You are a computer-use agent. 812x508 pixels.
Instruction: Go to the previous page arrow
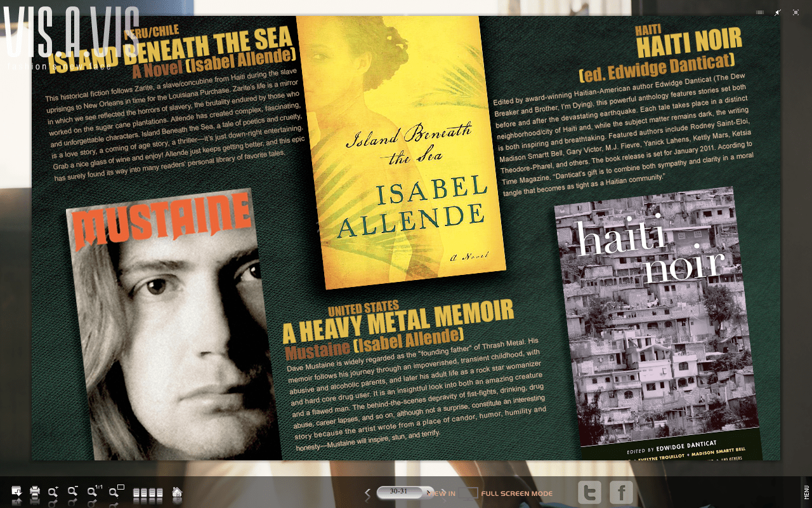367,493
